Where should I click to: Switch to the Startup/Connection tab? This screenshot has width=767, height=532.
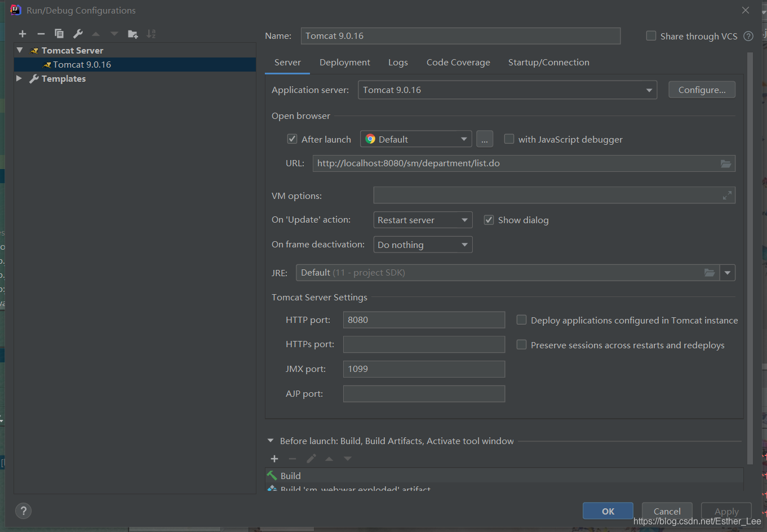549,63
